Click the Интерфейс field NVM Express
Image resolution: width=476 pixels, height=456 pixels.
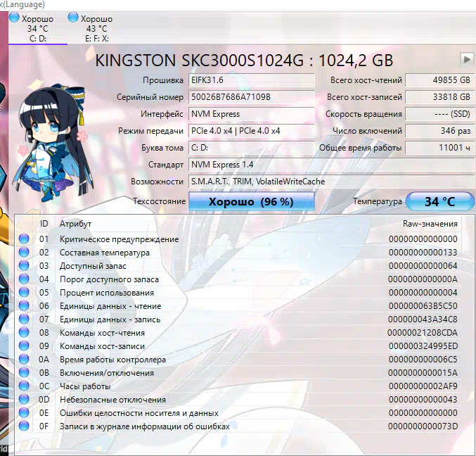[251, 114]
